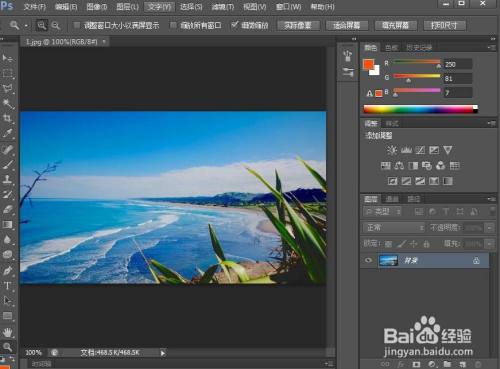Switch to 通道 channels tab
Screen dimensions: 500x369
(392, 199)
